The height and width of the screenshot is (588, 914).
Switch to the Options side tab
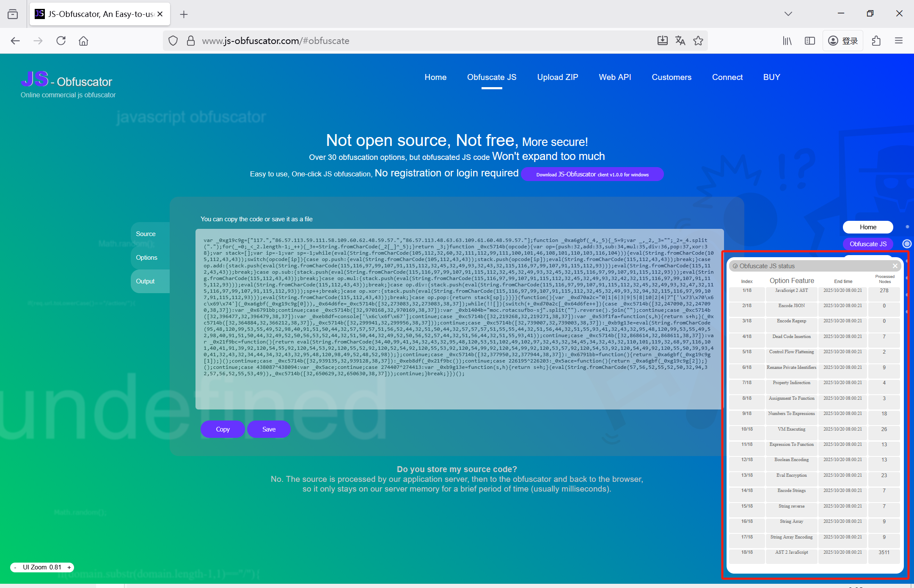(x=146, y=258)
